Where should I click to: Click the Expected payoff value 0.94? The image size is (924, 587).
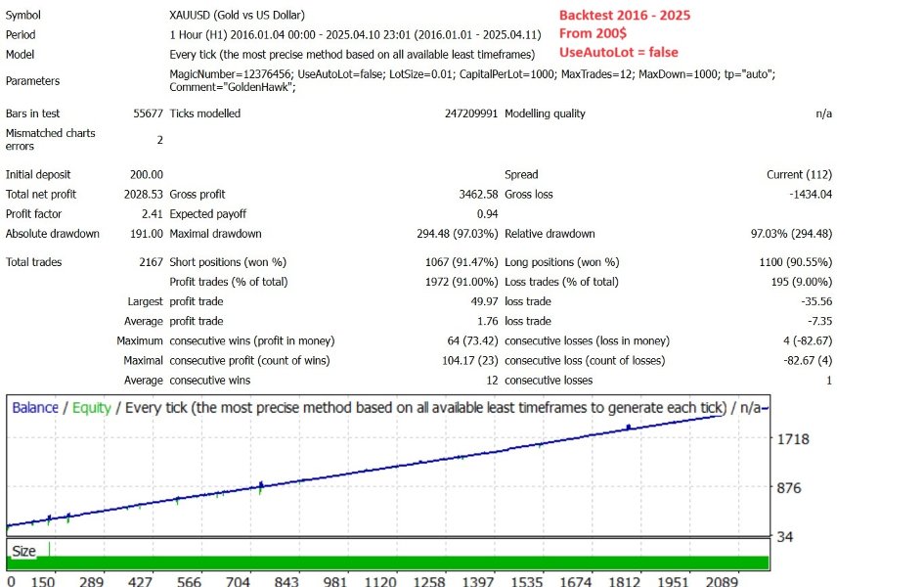click(x=487, y=214)
